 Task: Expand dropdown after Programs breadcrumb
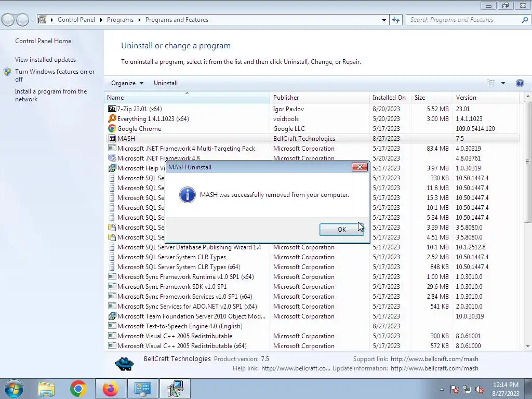[139, 20]
